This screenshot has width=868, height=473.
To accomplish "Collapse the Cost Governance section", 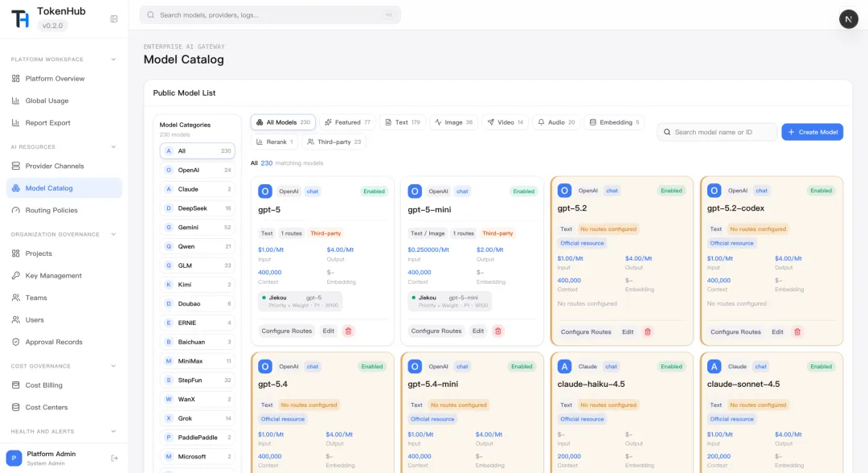I will 113,366.
